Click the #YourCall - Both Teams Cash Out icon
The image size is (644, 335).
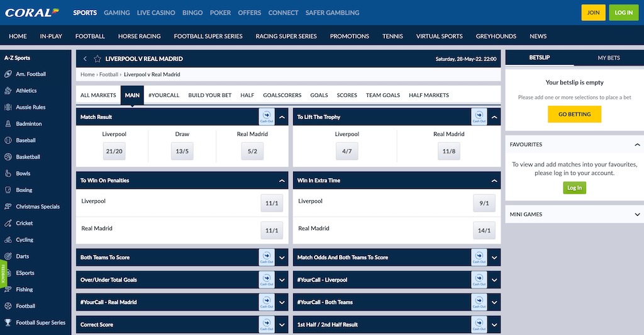pos(479,302)
